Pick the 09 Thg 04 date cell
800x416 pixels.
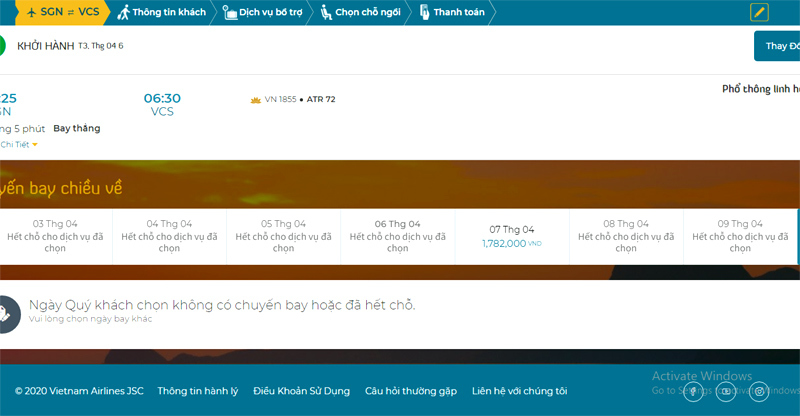pyautogui.click(x=740, y=236)
